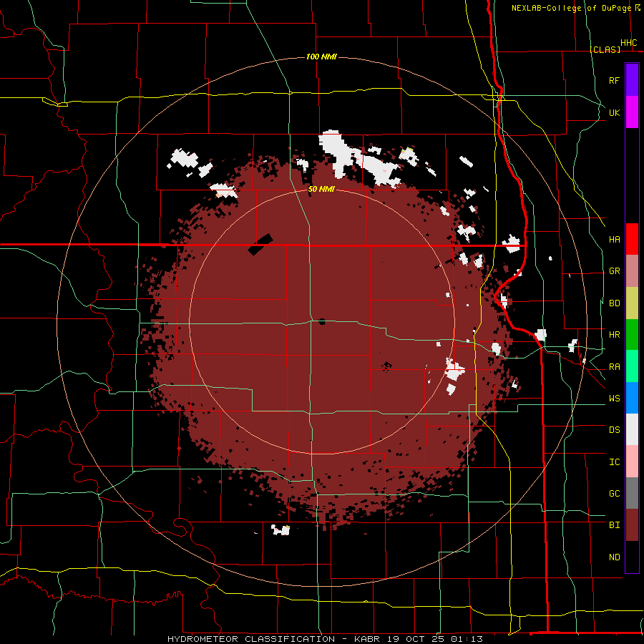The width and height of the screenshot is (644, 644).
Task: Click the "GR" legend label
Action: (614, 271)
